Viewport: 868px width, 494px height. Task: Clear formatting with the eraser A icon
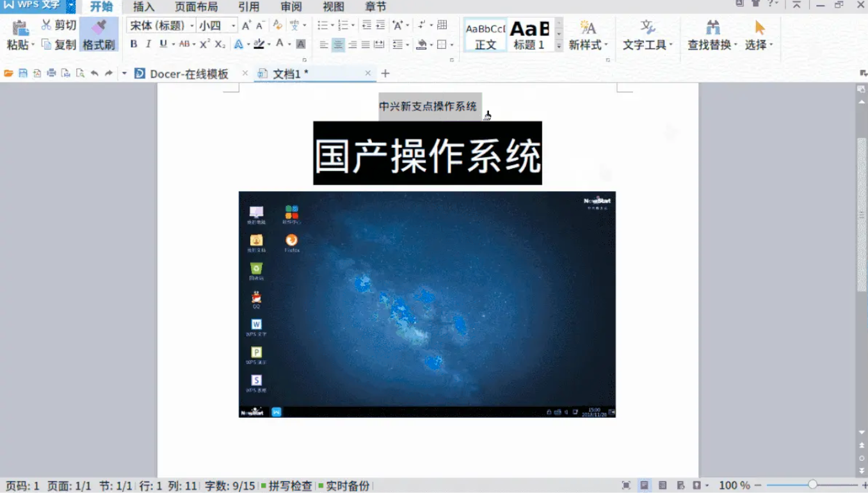pos(277,26)
